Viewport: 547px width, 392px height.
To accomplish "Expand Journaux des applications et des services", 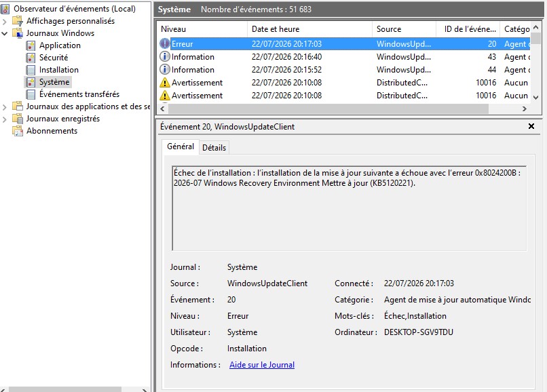I will (5, 106).
